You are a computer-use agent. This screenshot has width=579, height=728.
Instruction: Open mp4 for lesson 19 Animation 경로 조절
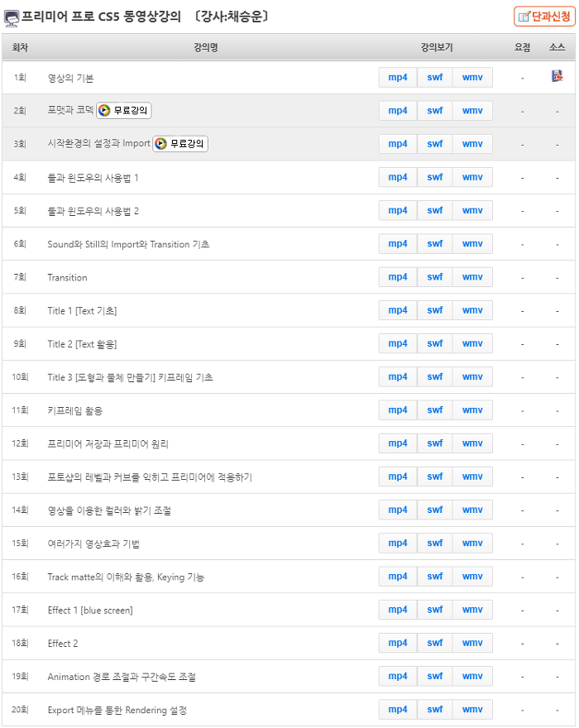click(398, 677)
